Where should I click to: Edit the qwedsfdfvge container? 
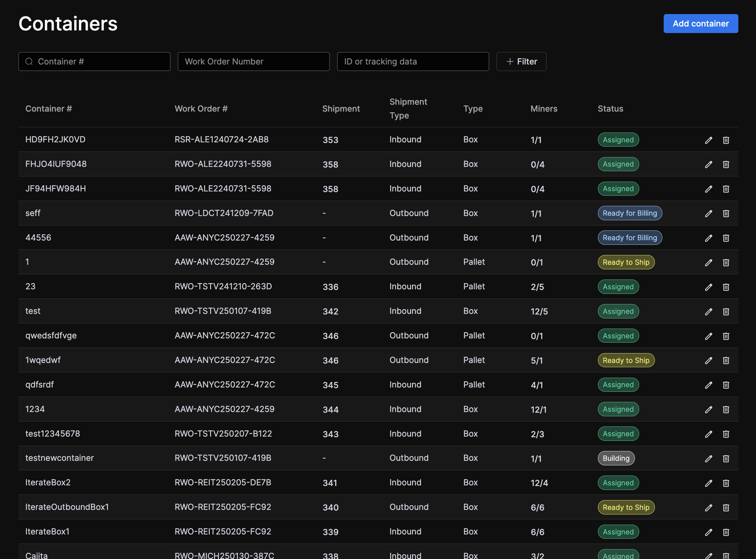(x=709, y=336)
